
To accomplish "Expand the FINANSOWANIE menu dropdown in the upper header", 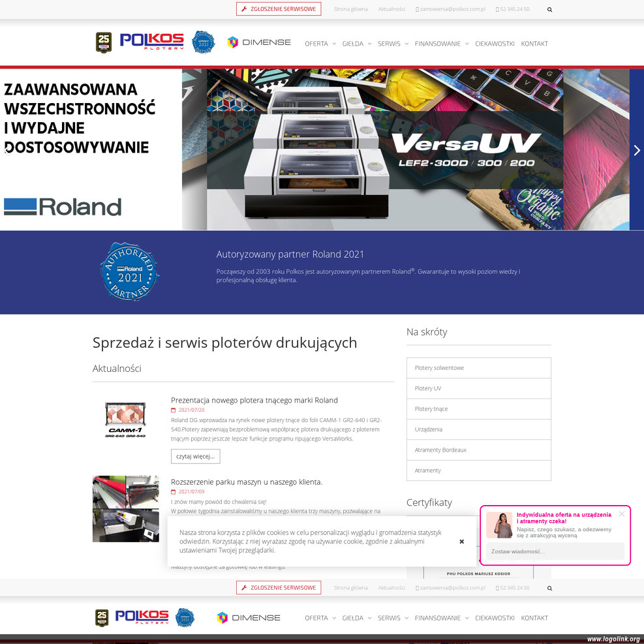I will coord(442,44).
